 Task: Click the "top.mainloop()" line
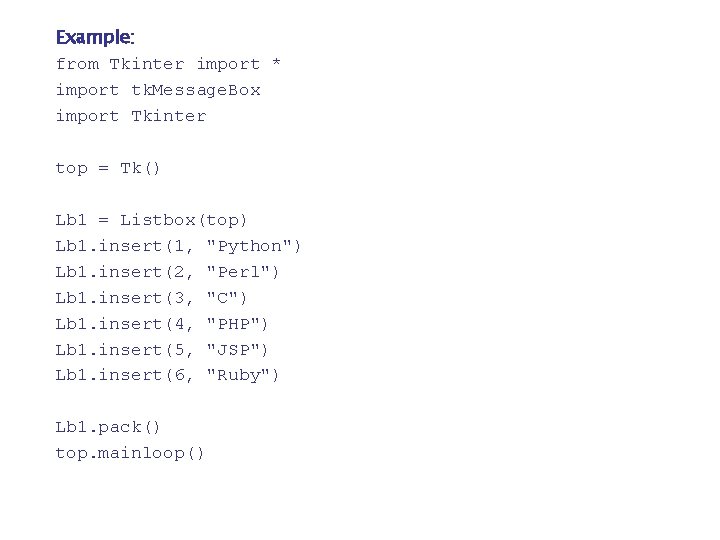130,454
